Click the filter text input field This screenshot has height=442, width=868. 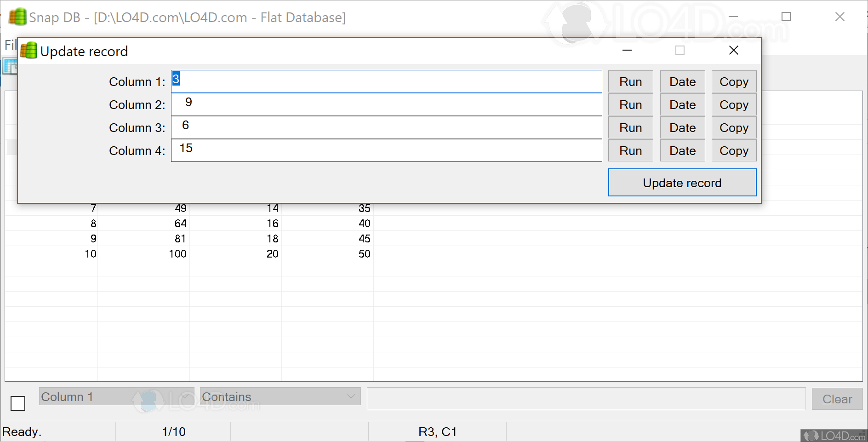(586, 399)
